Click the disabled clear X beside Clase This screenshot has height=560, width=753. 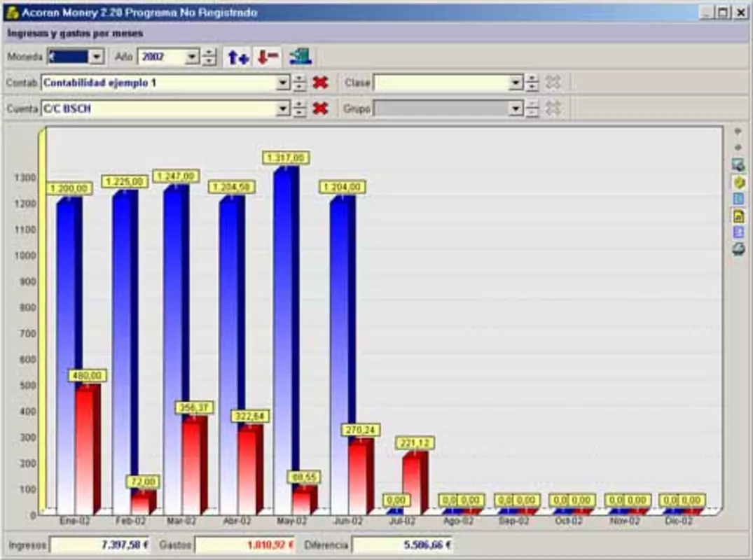click(x=553, y=83)
